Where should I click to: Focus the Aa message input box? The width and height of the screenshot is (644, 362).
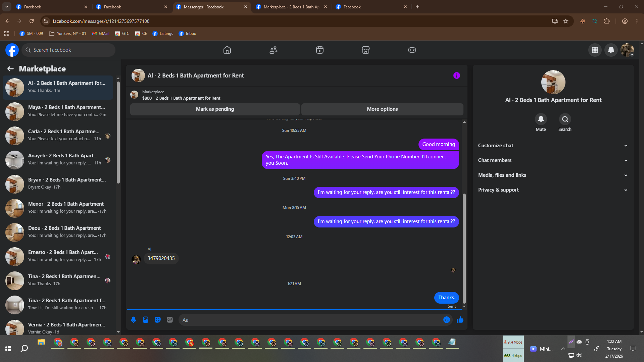pyautogui.click(x=311, y=320)
